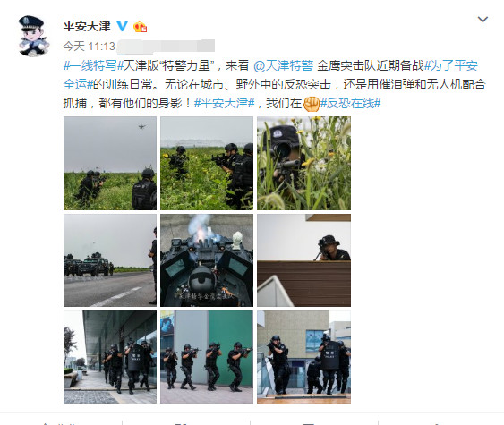
Task: View the rooftop sniper with hat photo
Action: pos(303,260)
